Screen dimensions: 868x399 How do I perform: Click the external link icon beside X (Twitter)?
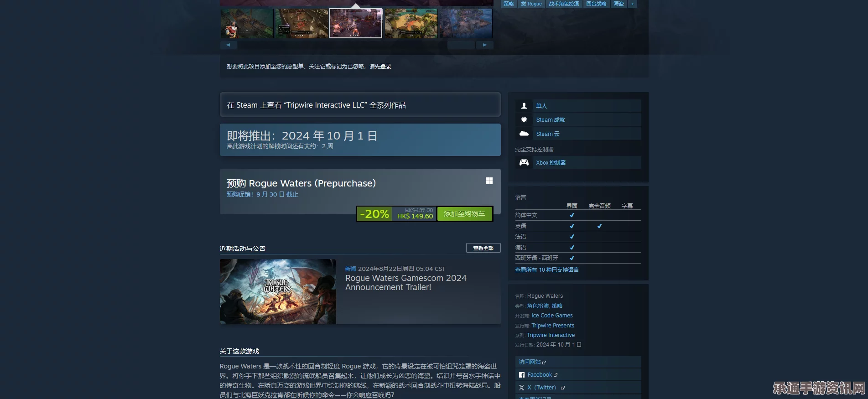coord(563,388)
